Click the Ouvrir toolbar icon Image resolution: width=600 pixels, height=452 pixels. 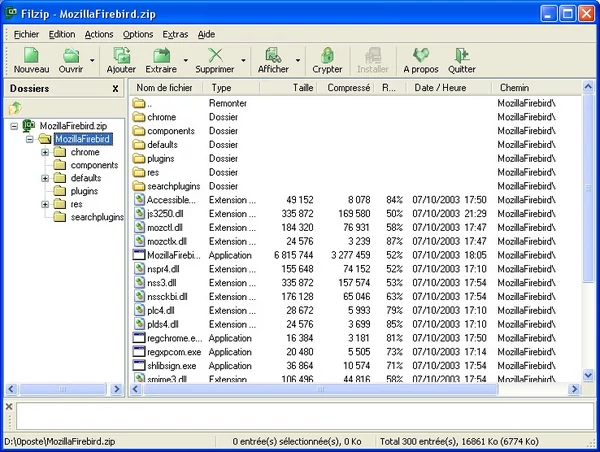71,55
